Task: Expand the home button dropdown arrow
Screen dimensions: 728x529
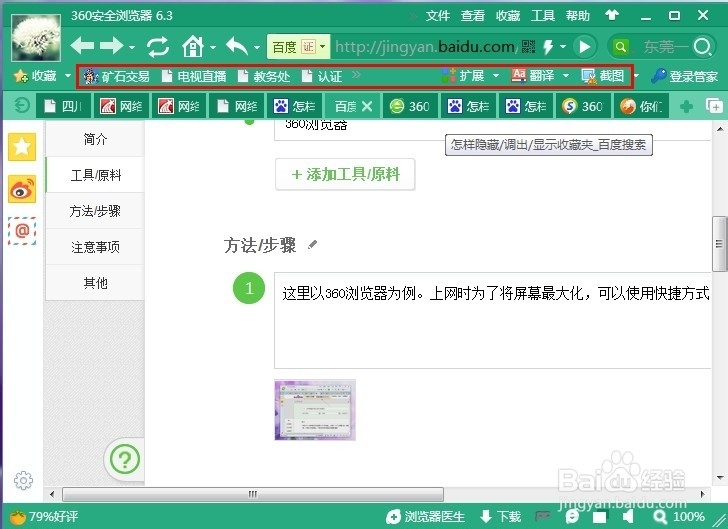Action: pyautogui.click(x=213, y=47)
